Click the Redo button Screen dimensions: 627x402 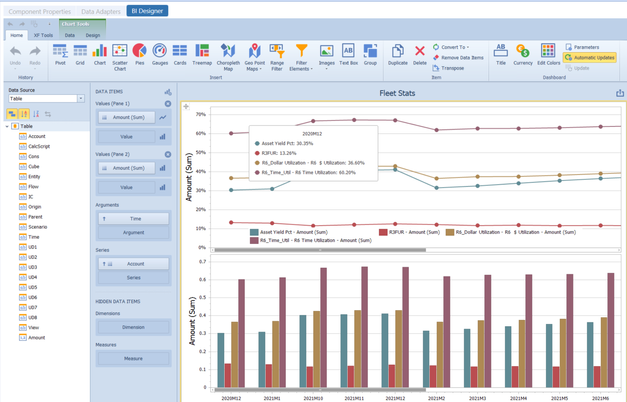point(35,56)
